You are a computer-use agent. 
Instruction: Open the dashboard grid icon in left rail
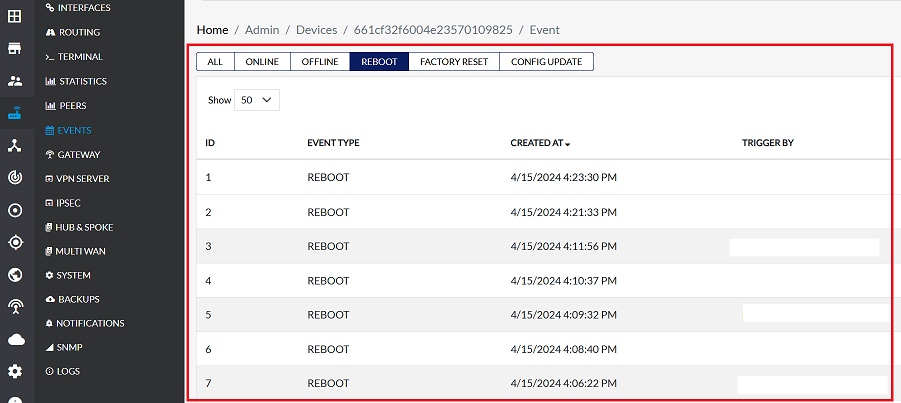click(14, 17)
